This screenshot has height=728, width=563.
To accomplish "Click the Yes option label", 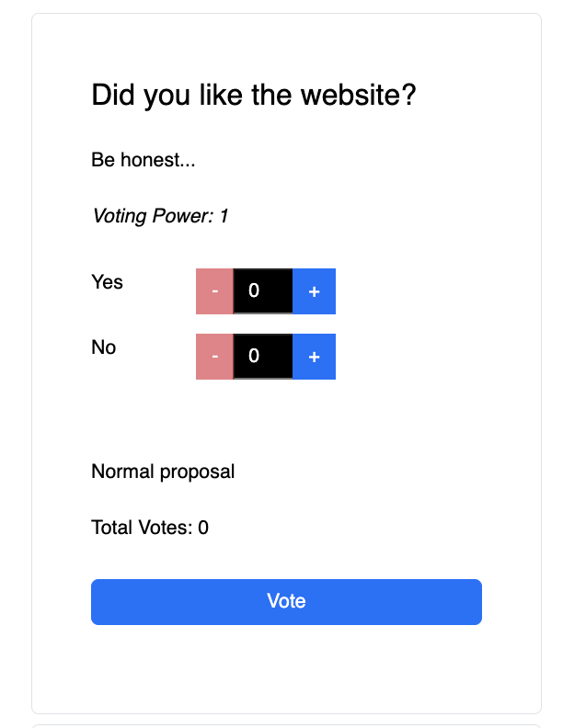I will click(108, 282).
